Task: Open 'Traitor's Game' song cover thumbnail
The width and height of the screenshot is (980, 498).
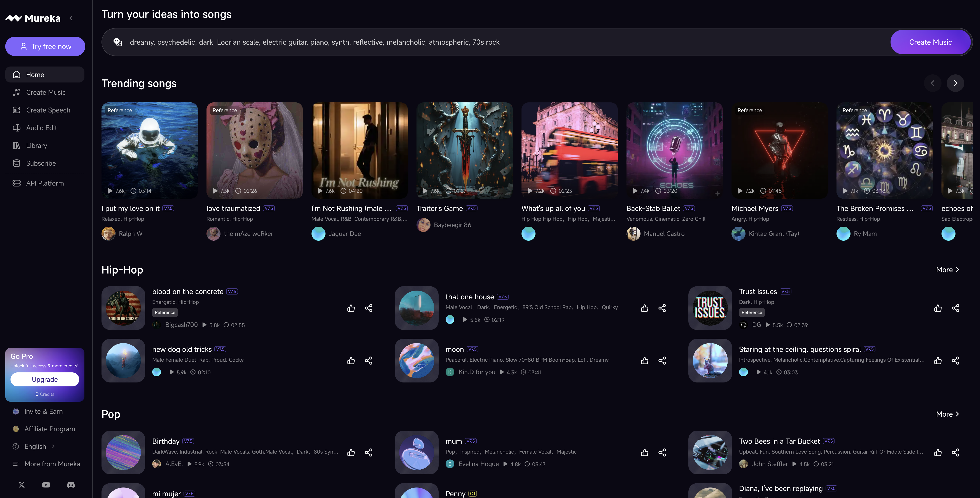Action: tap(464, 150)
